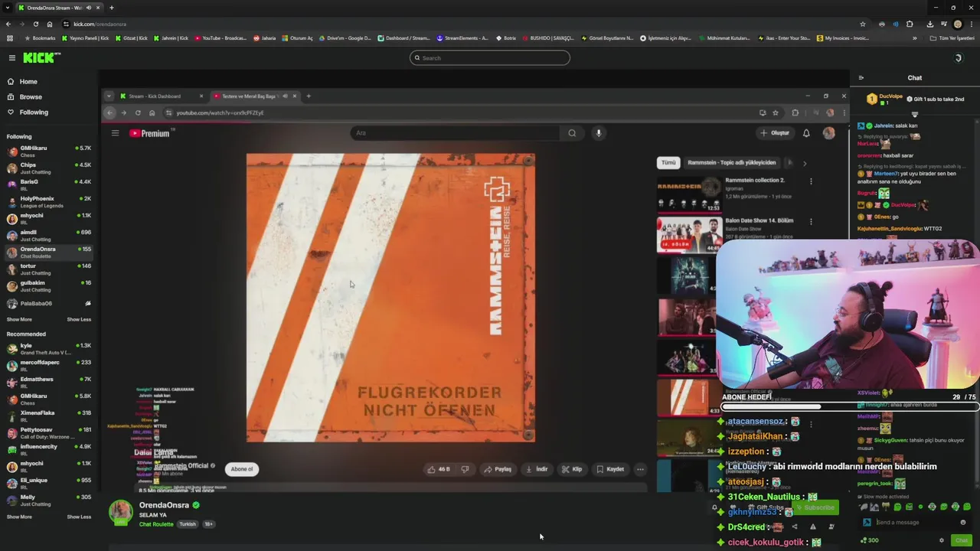This screenshot has height=551, width=980.
Task: Open tortur channel in sidebar
Action: point(49,269)
